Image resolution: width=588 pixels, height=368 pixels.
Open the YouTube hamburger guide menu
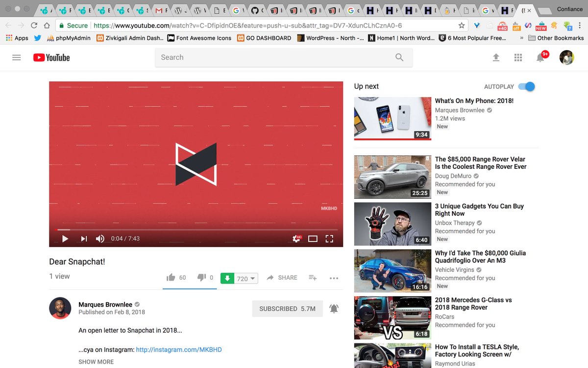[17, 57]
